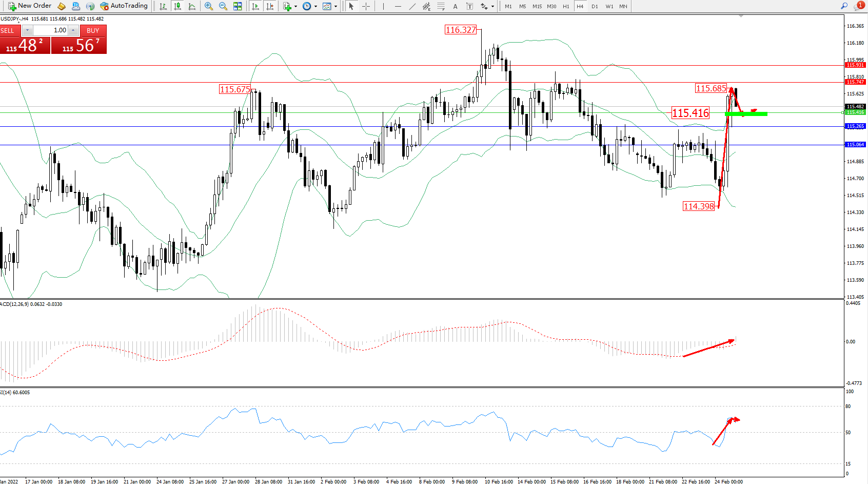Viewport: 868px width, 484px height.
Task: Toggle the AutoTrading button
Action: [x=124, y=6]
